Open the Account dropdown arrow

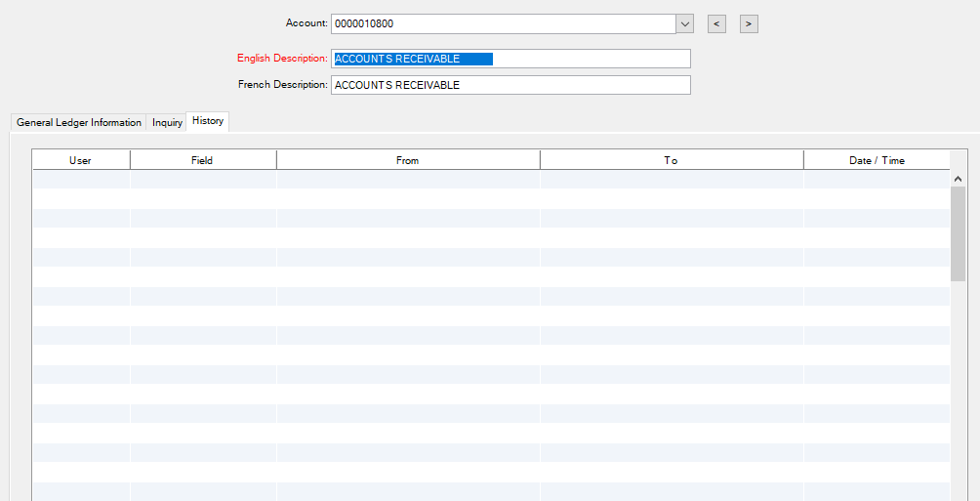point(684,23)
